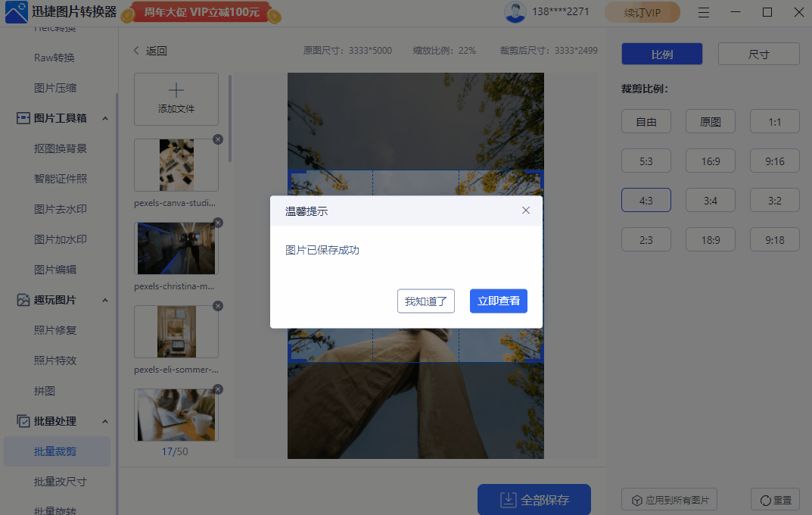Click the 添加文件 plus box
This screenshot has width=812, height=515.
tap(176, 99)
